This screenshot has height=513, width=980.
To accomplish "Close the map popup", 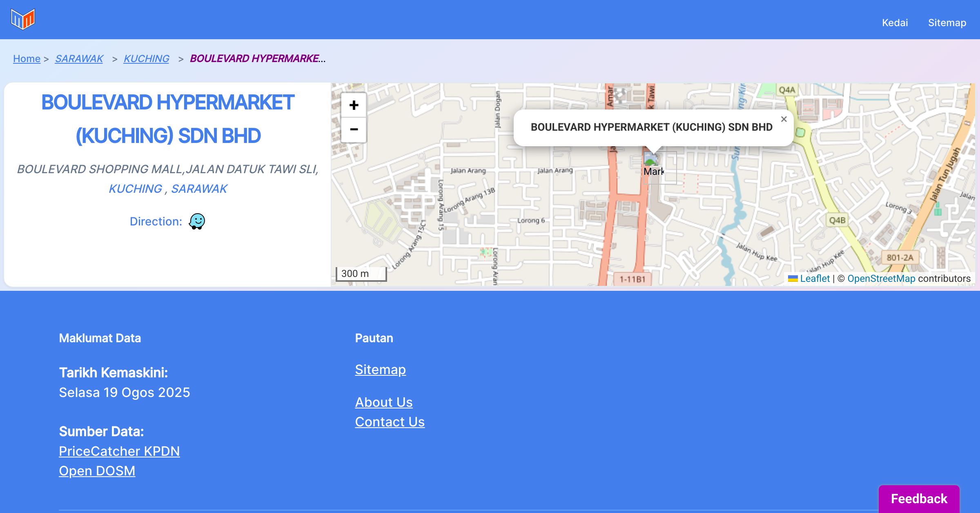I will tap(784, 119).
